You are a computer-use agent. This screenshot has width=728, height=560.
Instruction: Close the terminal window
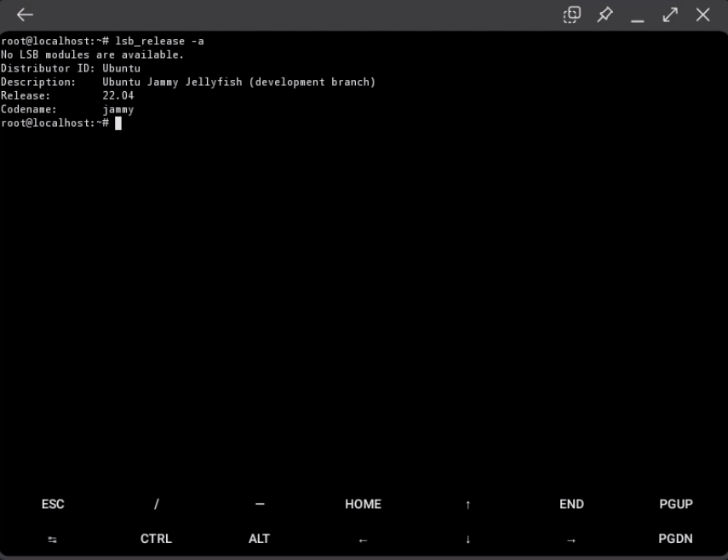pos(703,14)
